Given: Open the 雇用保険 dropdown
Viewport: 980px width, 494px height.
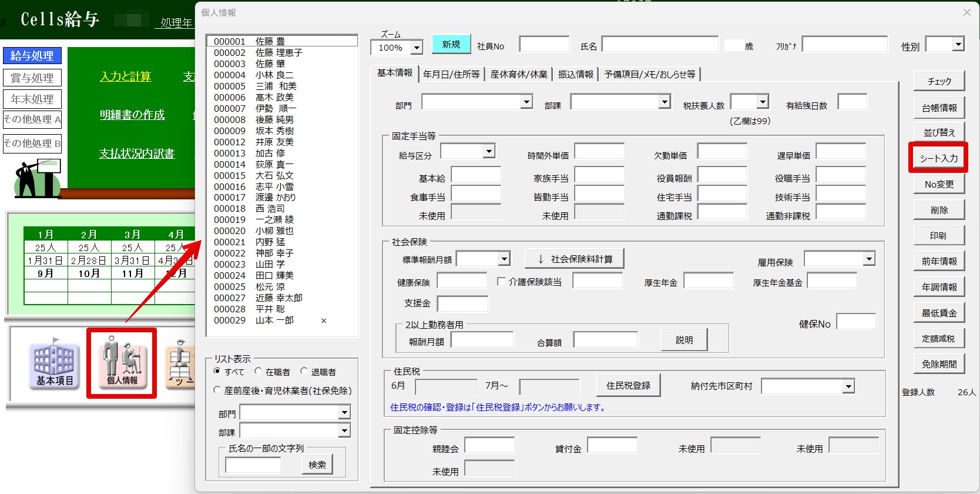Looking at the screenshot, I should click(870, 259).
